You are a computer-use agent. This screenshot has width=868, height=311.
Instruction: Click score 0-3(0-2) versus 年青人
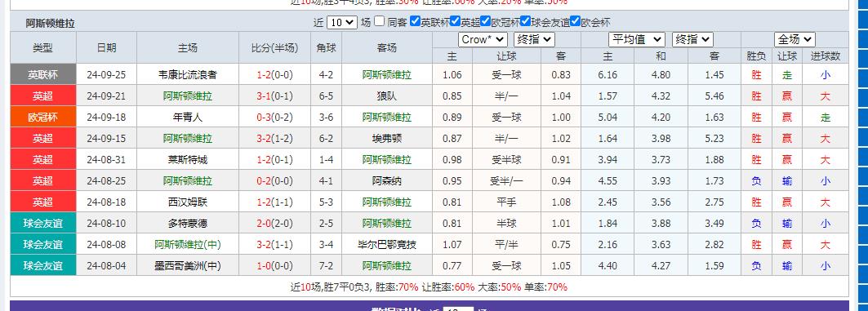[274, 118]
